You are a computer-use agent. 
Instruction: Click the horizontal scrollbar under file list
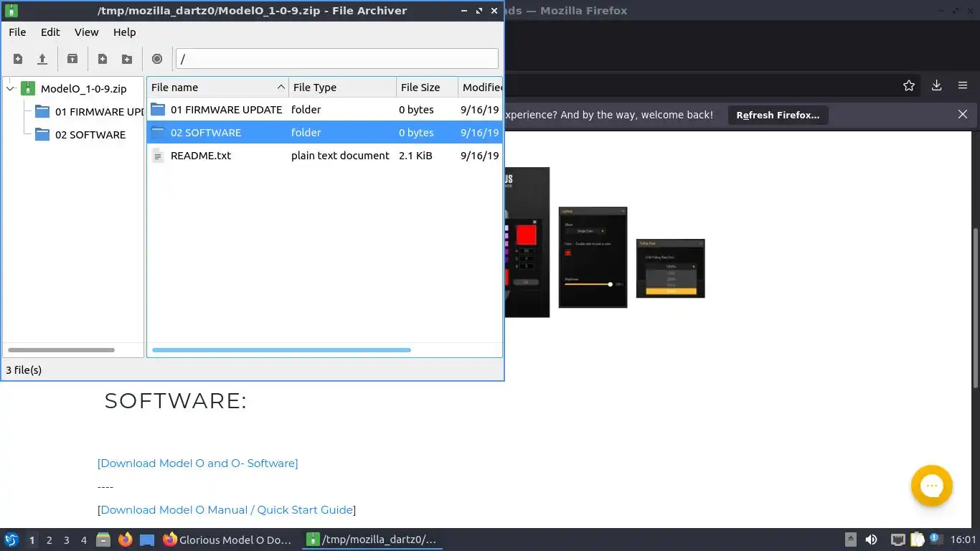[x=281, y=350]
